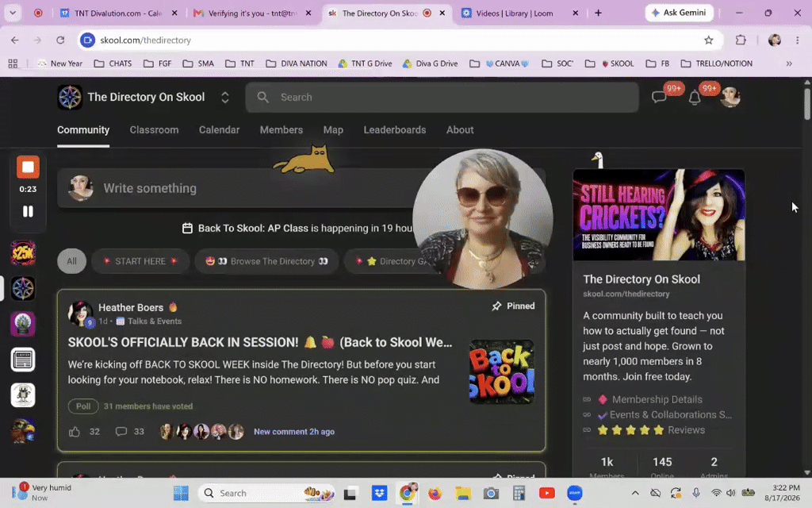Screen dimensions: 812x508
Task: Show more bookmarks chevron
Action: coord(789,63)
